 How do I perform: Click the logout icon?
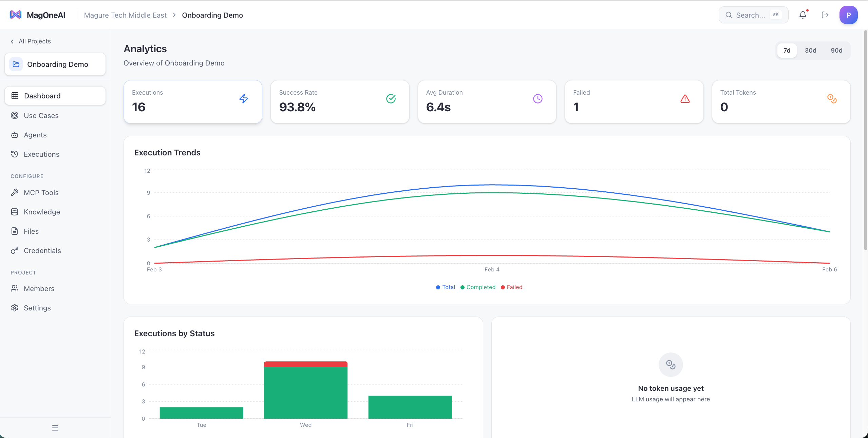pyautogui.click(x=825, y=15)
